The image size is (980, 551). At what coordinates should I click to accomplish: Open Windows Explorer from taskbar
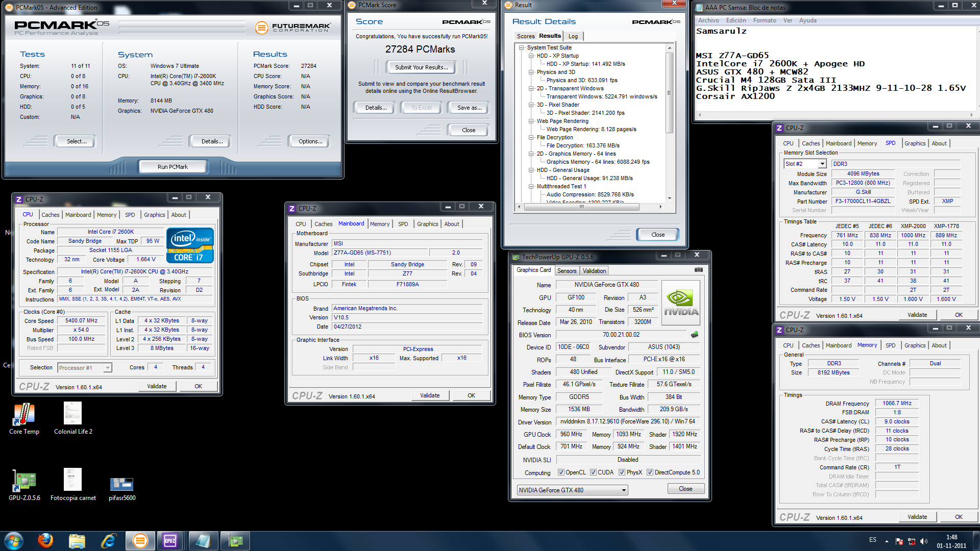(77, 541)
